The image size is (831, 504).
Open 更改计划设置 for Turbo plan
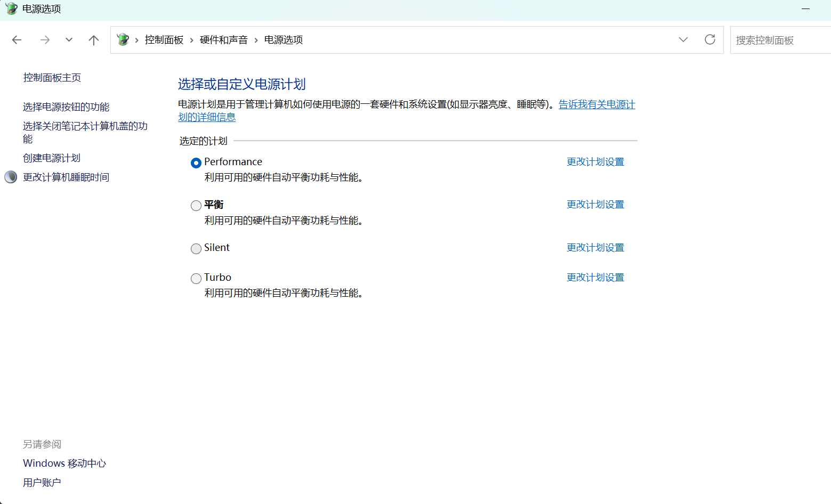tap(595, 278)
